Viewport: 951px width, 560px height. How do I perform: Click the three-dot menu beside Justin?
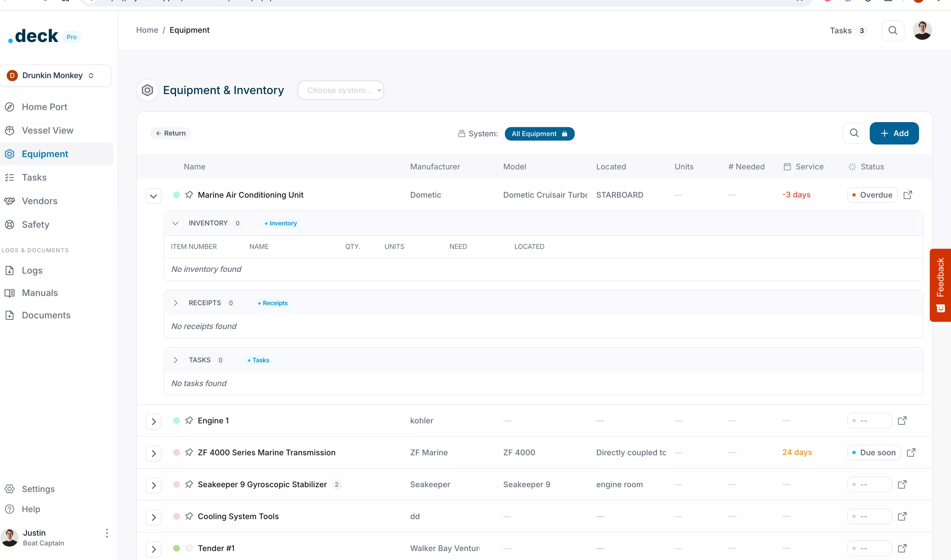pyautogui.click(x=107, y=533)
